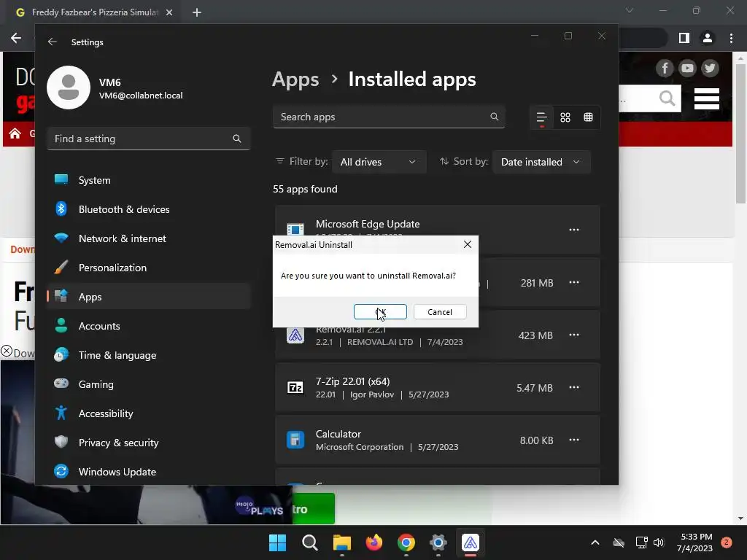Open the website's Facebook link icon
Screen dimensions: 747x560
coord(665,68)
